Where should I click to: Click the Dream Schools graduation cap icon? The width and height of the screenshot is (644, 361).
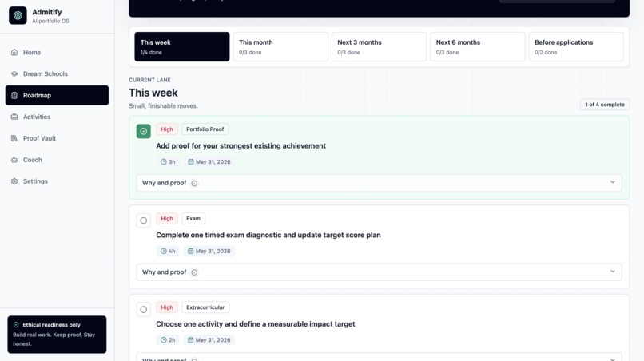click(x=14, y=74)
